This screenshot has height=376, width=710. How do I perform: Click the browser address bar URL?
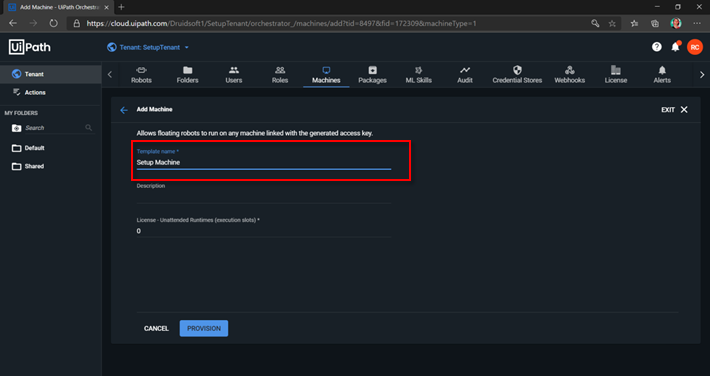281,24
